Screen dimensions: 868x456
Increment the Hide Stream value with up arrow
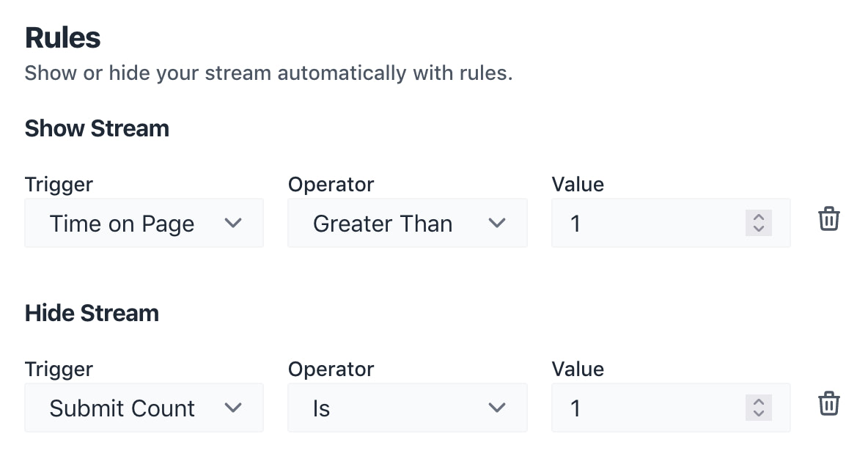click(759, 402)
